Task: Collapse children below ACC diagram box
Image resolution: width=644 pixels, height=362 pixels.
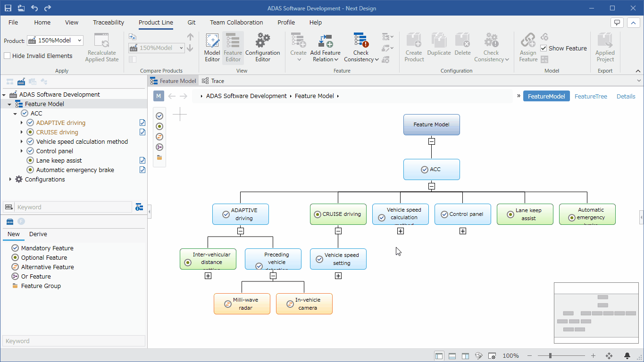Action: tap(432, 186)
